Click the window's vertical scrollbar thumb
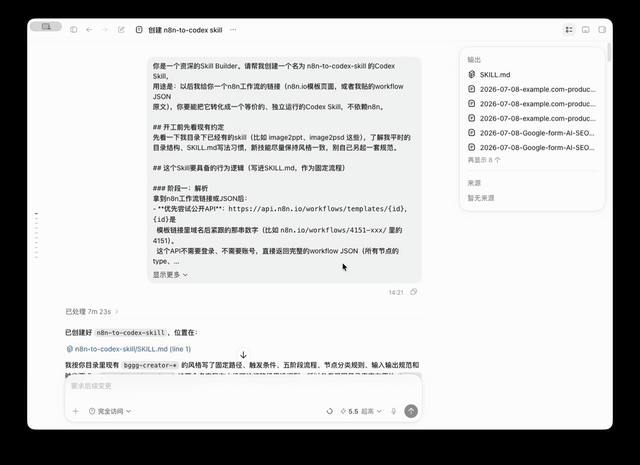Screen dimensions: 640x465 (x=609, y=52)
